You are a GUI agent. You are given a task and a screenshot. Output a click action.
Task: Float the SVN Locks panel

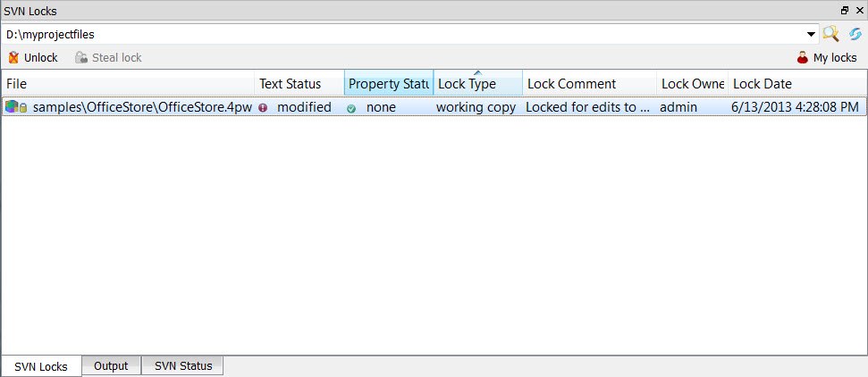(845, 9)
